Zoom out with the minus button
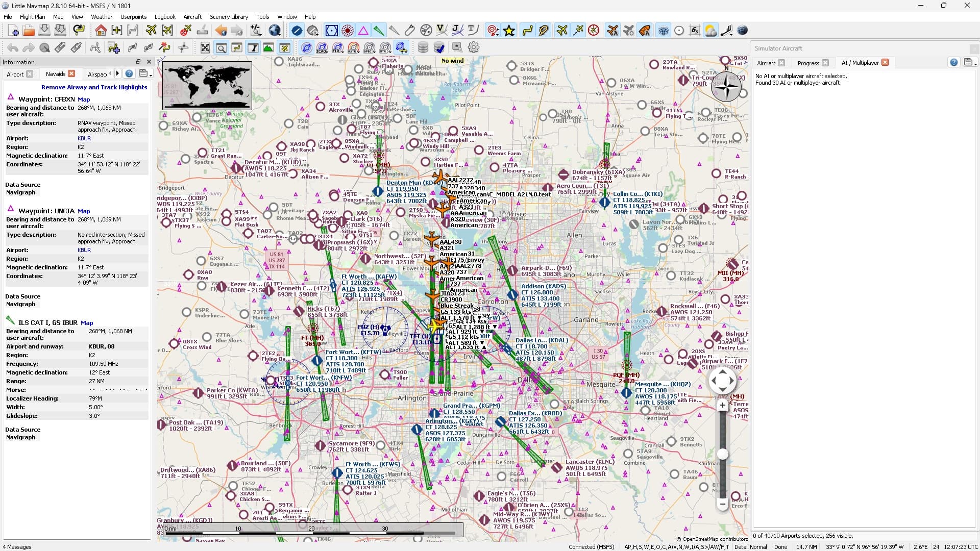The height and width of the screenshot is (551, 980). click(722, 504)
